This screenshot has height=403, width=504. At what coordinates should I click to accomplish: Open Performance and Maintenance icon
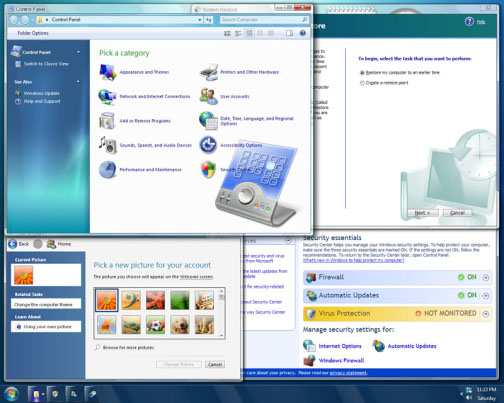(107, 170)
